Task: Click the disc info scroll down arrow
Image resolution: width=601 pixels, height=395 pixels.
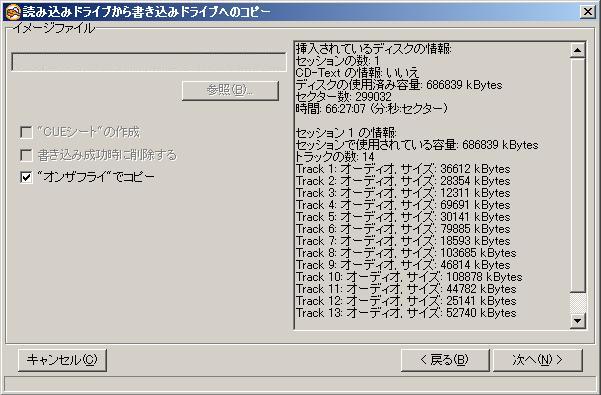Action: pos(578,320)
